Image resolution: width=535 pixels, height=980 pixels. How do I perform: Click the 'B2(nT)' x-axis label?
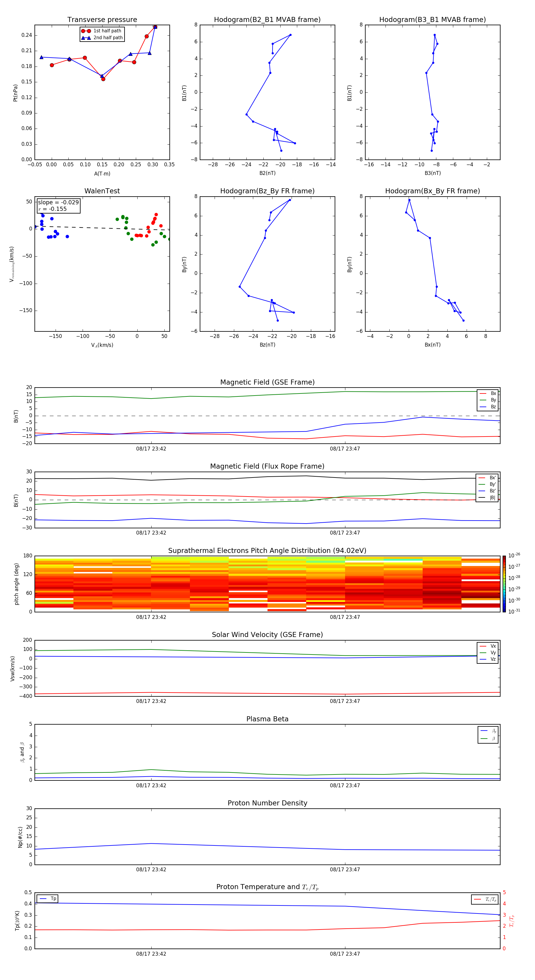click(267, 173)
